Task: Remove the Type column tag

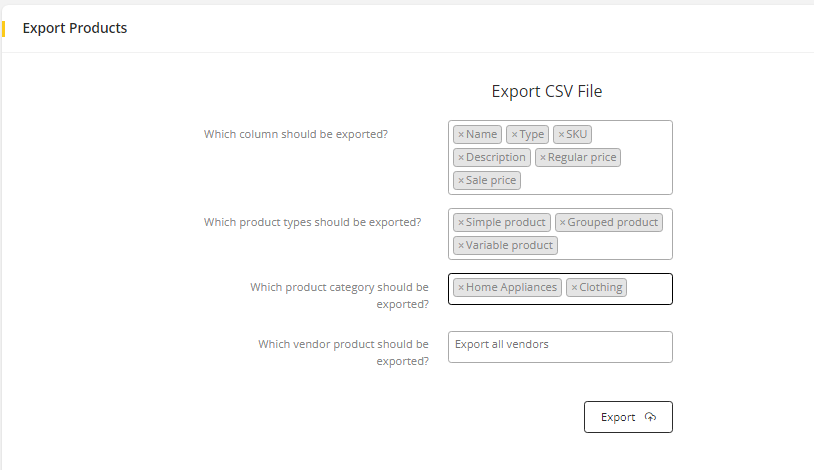Action: pos(514,135)
